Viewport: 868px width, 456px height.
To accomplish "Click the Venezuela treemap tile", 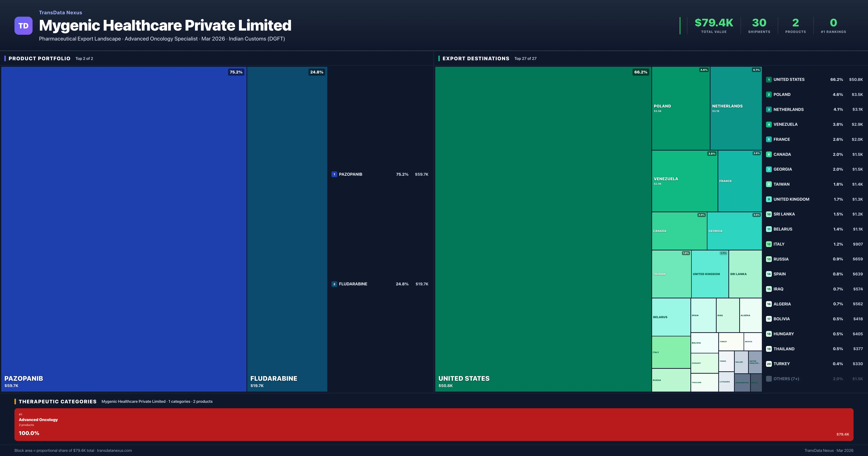I will click(684, 181).
